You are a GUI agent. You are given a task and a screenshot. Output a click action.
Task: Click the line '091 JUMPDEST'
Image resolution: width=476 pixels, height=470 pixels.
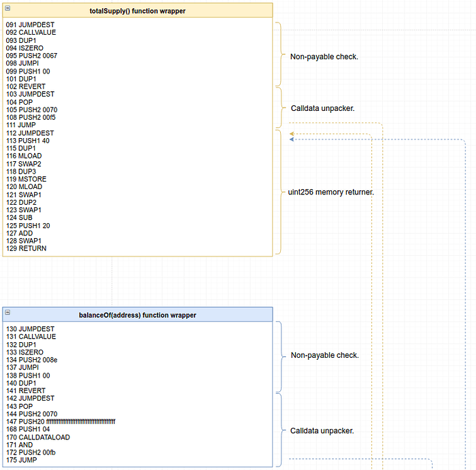coord(30,24)
